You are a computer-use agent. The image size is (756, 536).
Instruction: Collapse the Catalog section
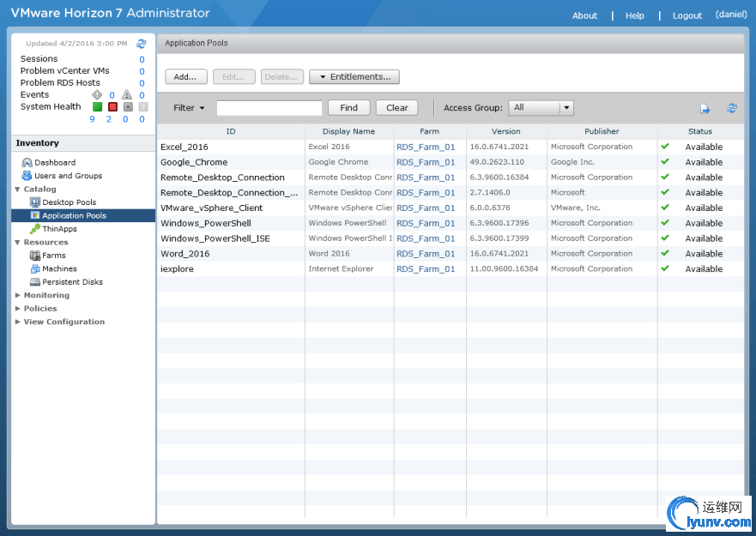coord(17,190)
